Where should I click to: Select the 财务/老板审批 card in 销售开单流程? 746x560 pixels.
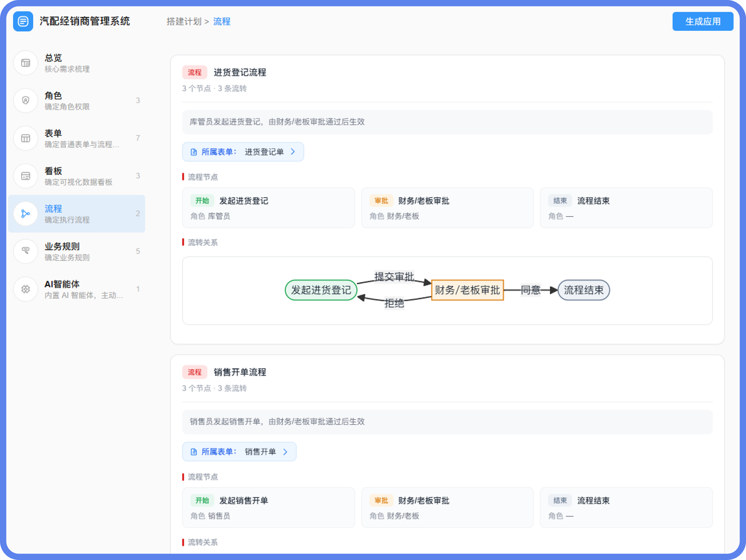click(x=447, y=508)
